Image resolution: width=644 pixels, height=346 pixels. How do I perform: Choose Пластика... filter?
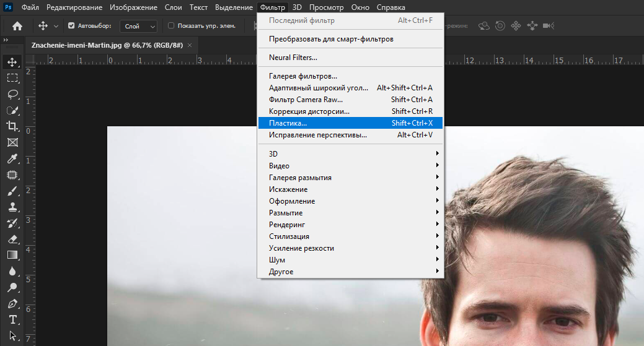(350, 123)
